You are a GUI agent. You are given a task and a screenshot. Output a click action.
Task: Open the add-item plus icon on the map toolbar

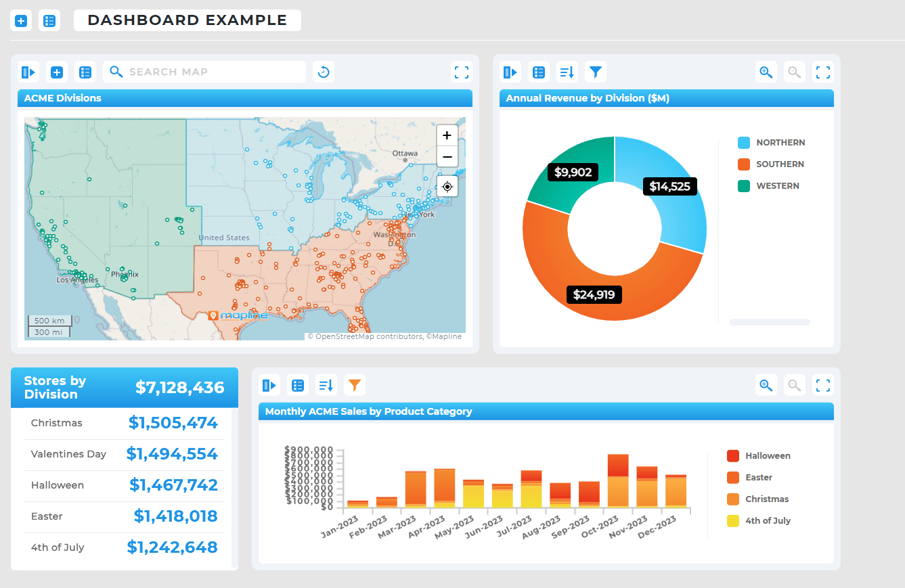(57, 71)
